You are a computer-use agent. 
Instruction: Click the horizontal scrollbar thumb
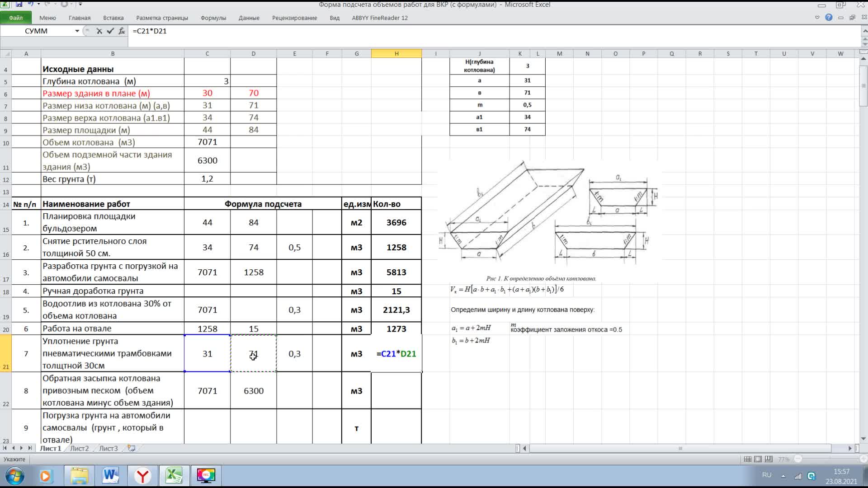680,448
